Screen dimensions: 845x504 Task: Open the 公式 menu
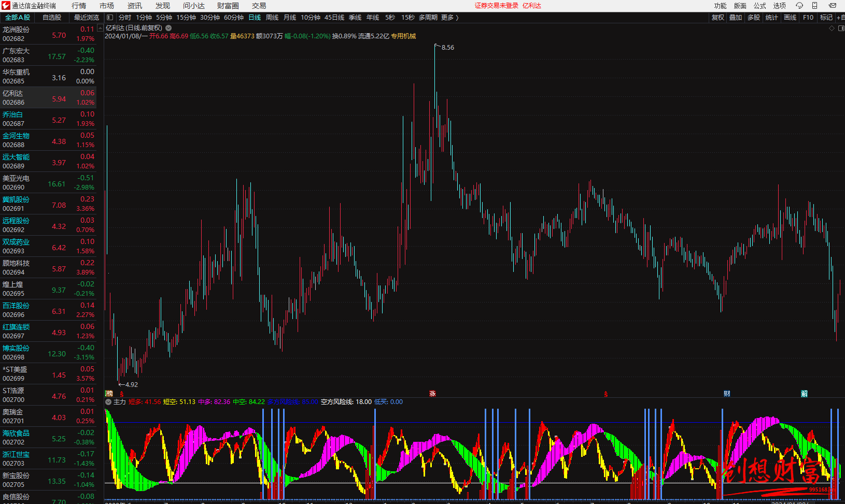click(x=759, y=6)
